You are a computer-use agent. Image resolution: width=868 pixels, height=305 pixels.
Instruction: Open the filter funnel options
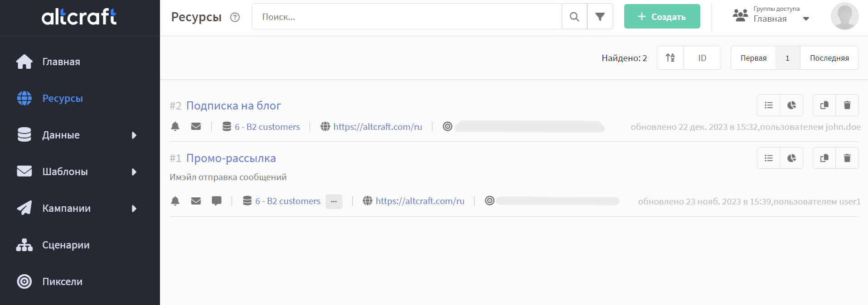coord(600,17)
